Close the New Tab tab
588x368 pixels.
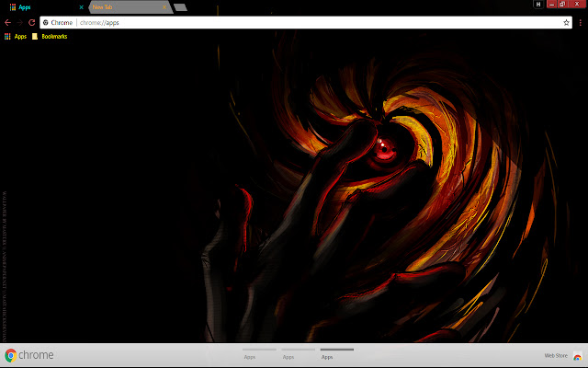pyautogui.click(x=164, y=7)
